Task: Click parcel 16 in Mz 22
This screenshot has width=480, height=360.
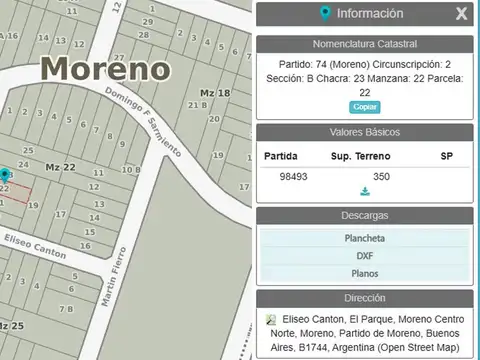Action: coord(85,246)
